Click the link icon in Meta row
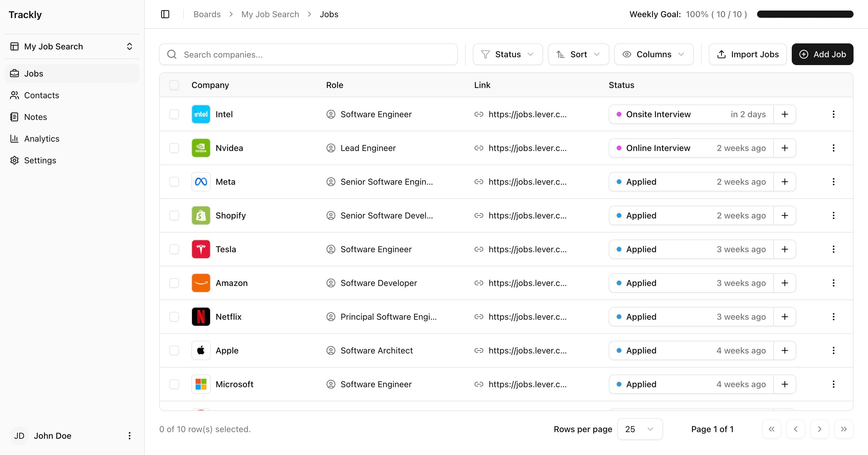Screen dimensions: 868x455 tap(479, 182)
